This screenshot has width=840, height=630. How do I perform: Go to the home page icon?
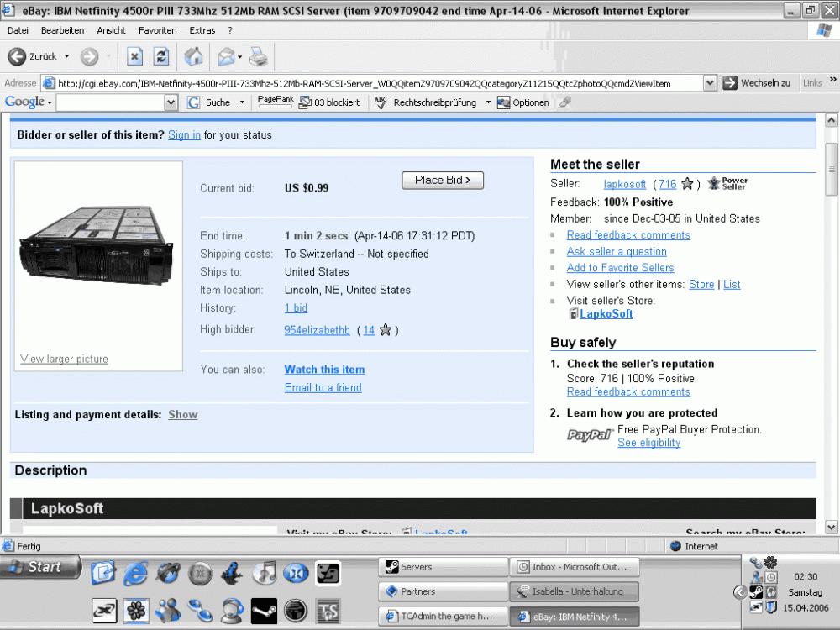pos(193,56)
